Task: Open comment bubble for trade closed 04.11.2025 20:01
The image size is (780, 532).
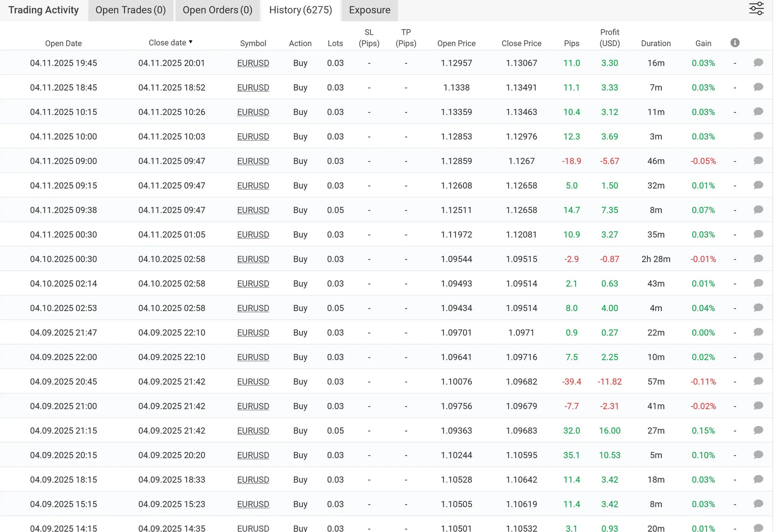Action: 758,63
